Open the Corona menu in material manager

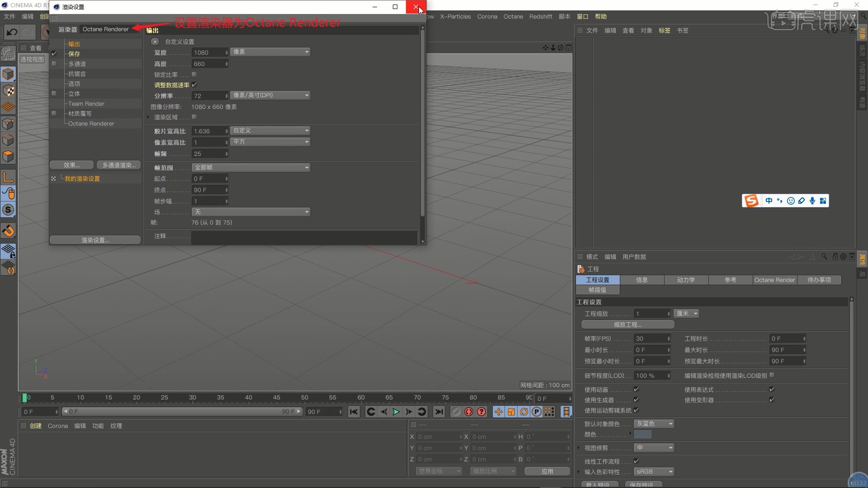point(58,426)
